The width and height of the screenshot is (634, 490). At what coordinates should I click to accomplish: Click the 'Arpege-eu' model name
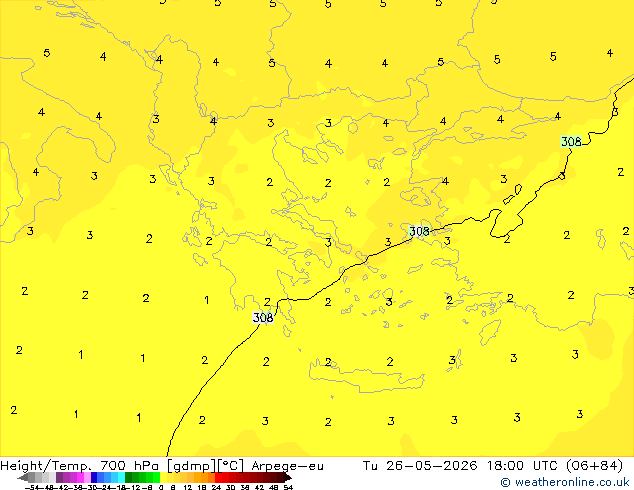coord(287,466)
